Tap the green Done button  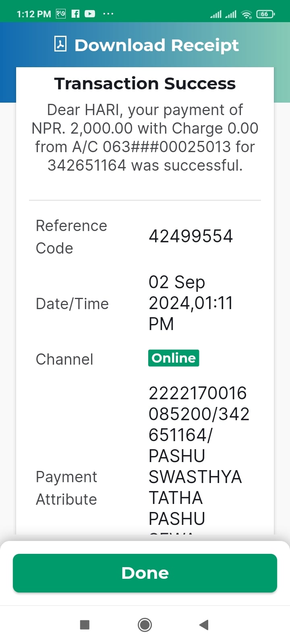(x=145, y=573)
